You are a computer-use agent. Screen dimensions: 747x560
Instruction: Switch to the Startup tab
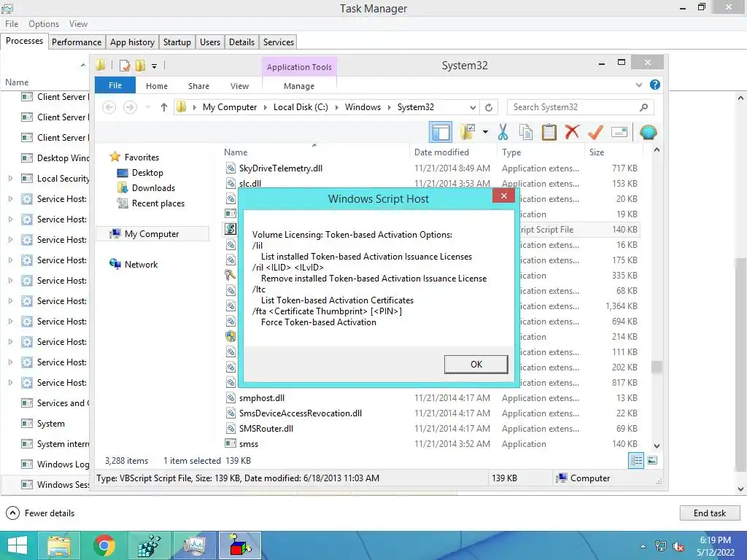coord(177,42)
